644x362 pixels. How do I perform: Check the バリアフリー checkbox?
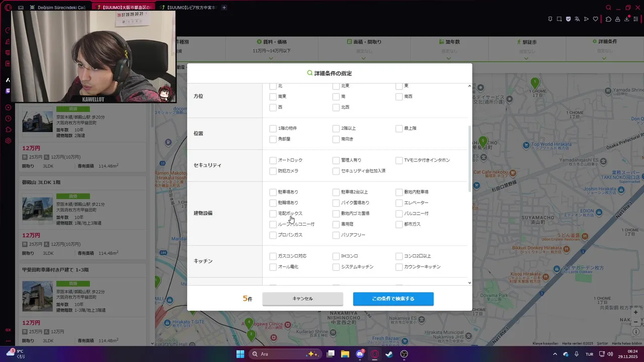tap(336, 235)
